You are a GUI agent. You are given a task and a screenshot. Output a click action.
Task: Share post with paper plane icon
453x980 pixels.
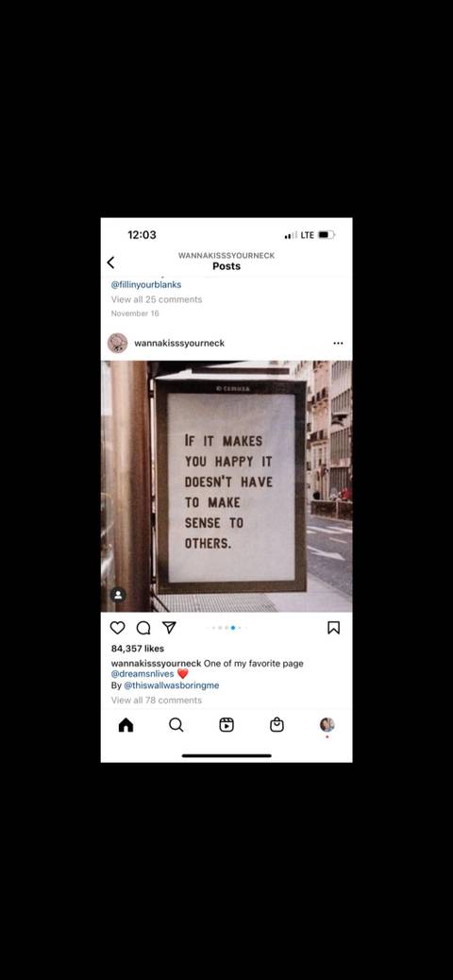(x=169, y=628)
